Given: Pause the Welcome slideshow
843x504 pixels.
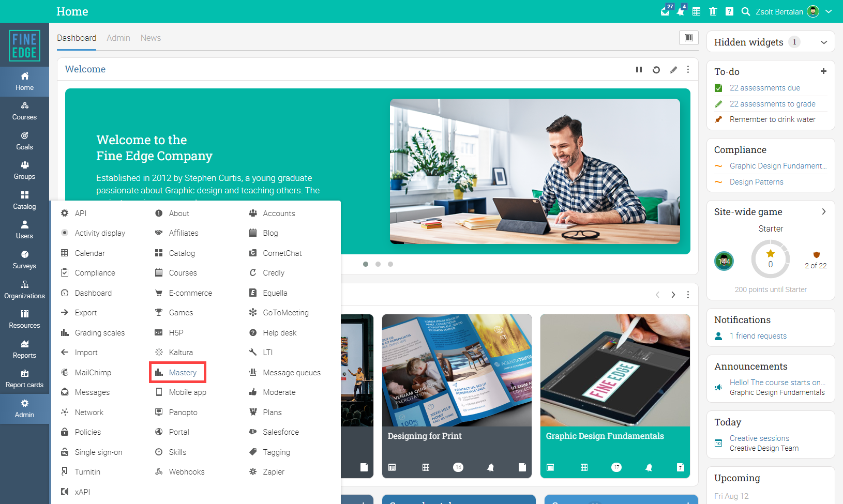Looking at the screenshot, I should (639, 70).
